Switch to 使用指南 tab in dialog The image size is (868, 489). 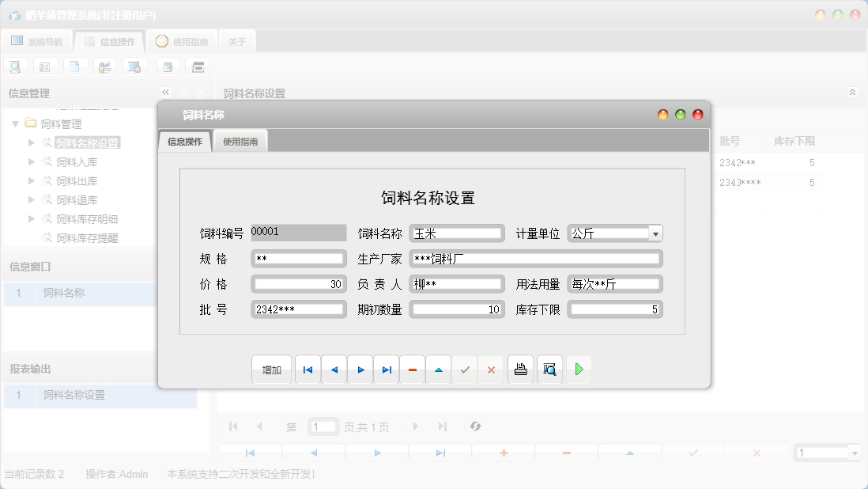tap(240, 142)
